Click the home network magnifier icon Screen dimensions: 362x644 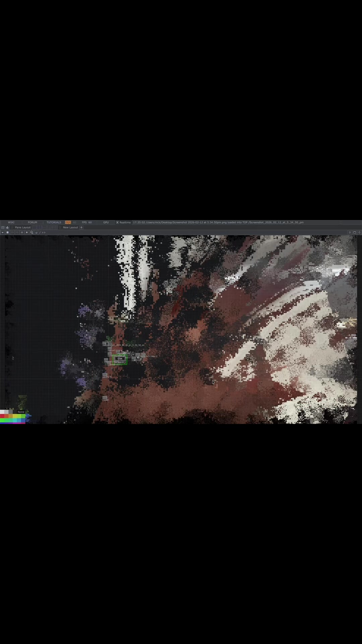pos(32,232)
